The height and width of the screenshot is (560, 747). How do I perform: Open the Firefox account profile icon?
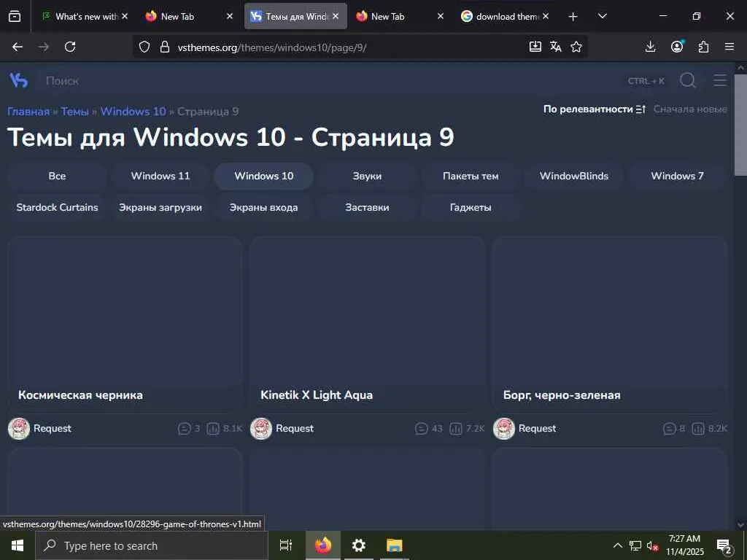click(x=677, y=46)
